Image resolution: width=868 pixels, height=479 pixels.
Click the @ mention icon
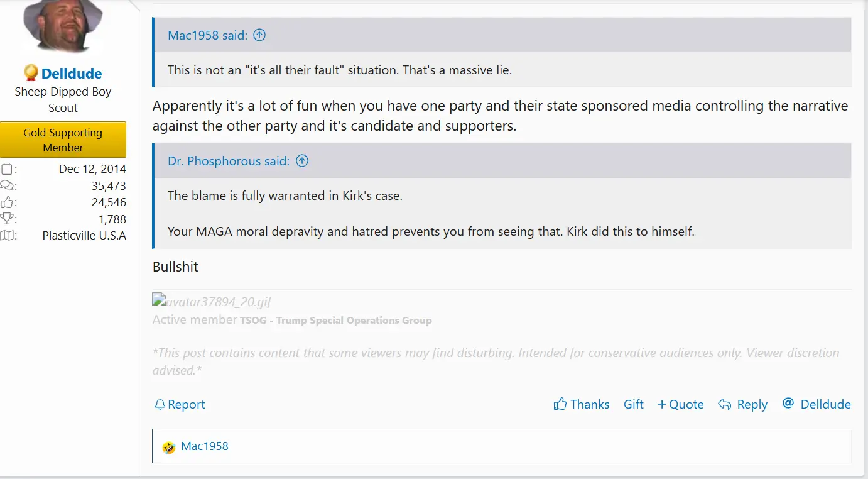click(788, 404)
